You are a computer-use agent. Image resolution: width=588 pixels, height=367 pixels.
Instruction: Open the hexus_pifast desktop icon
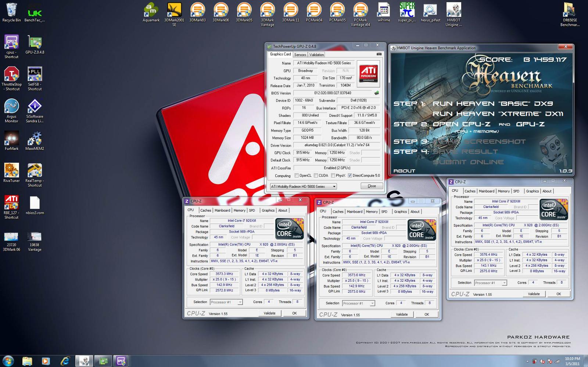(x=430, y=12)
